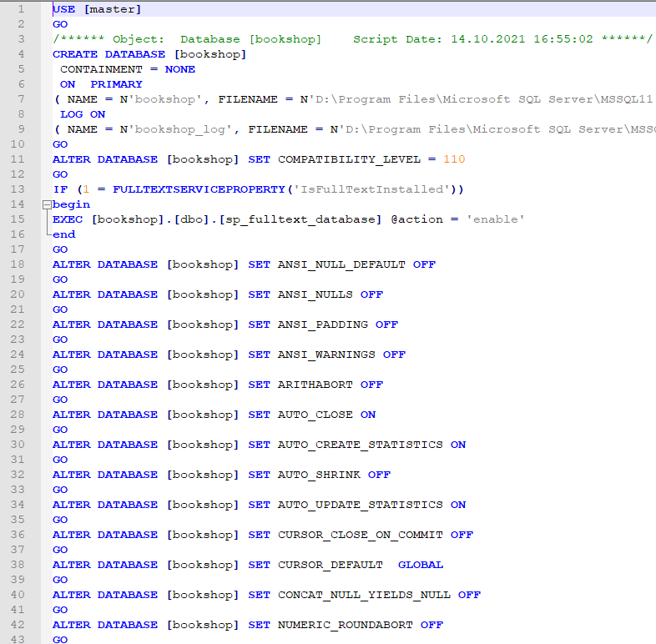Screen dimensions: 656x644
Task: Click line number 43 in margin
Action: point(18,639)
